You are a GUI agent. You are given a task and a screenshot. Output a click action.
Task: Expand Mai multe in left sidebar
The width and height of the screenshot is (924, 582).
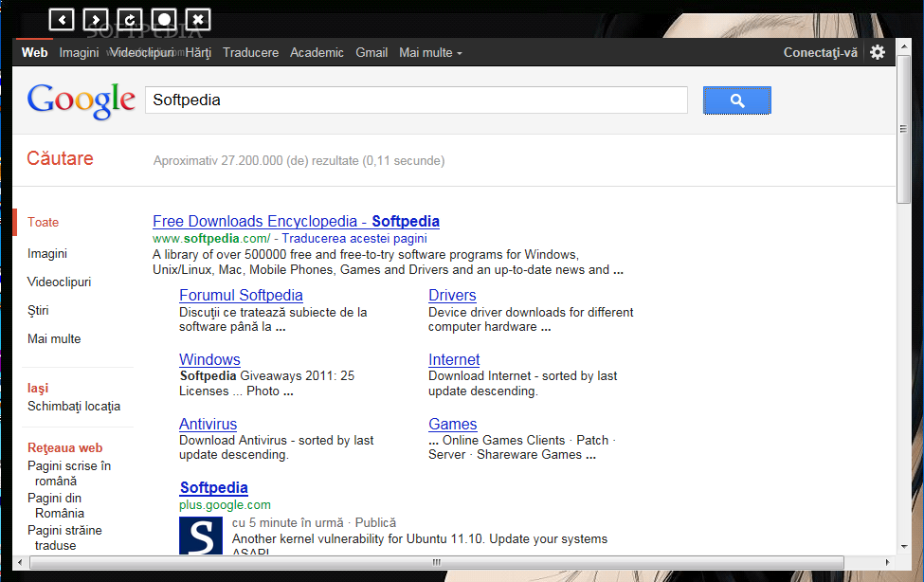tap(54, 338)
